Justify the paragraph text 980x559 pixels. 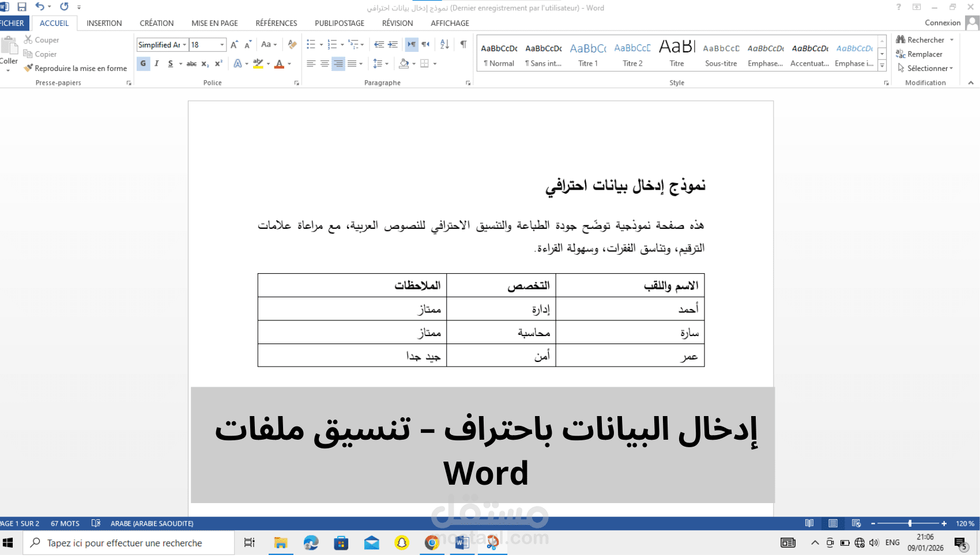pyautogui.click(x=352, y=64)
